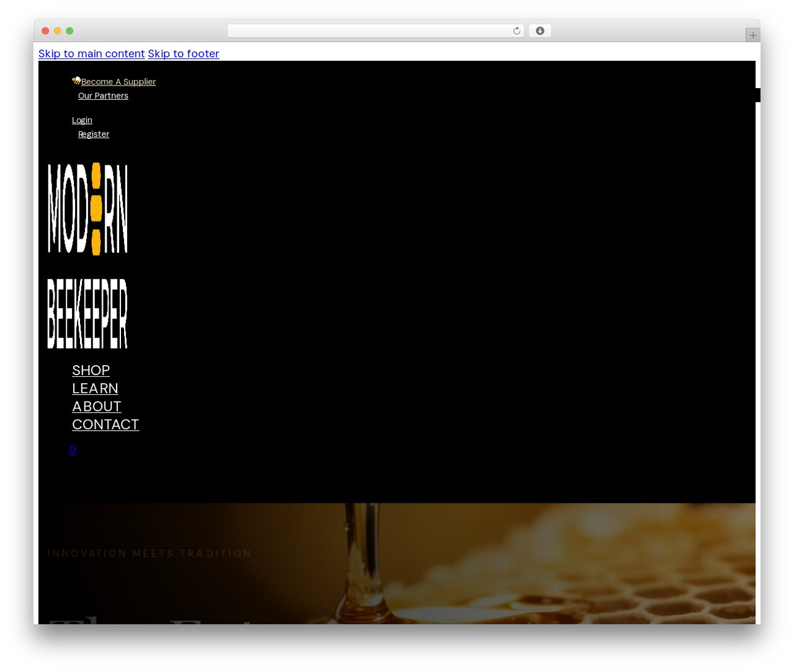Focus the browser address bar
The height and width of the screenshot is (672, 794).
point(376,31)
